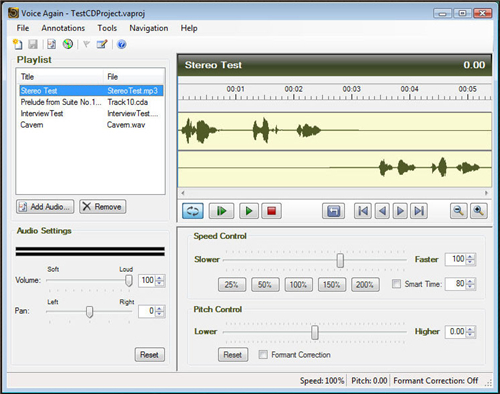This screenshot has height=394, width=500.
Task: Click the Volume slider handle
Action: [x=129, y=280]
